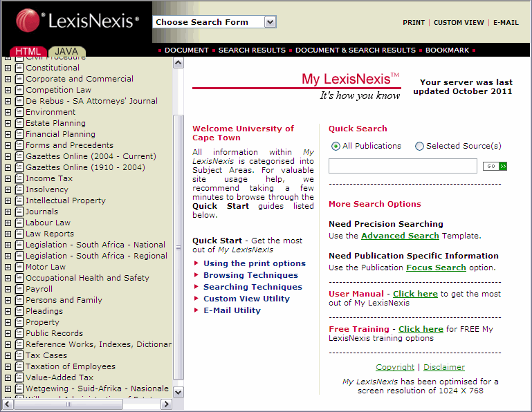
Task: Click the document icon beside Labour Law
Action: (19, 223)
